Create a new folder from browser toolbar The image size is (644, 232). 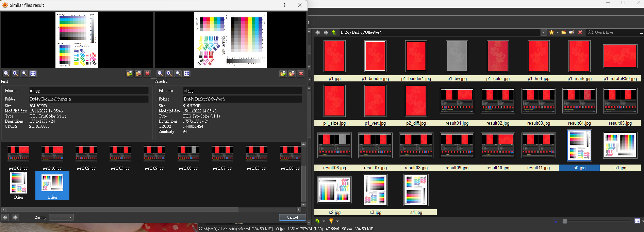564,32
